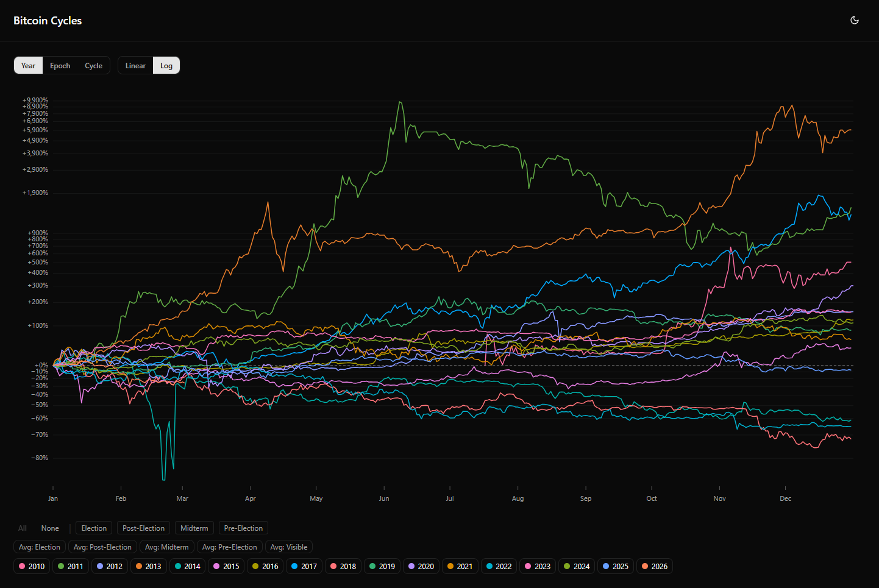879x588 pixels.
Task: Toggle the Avg: Election line
Action: click(x=40, y=547)
